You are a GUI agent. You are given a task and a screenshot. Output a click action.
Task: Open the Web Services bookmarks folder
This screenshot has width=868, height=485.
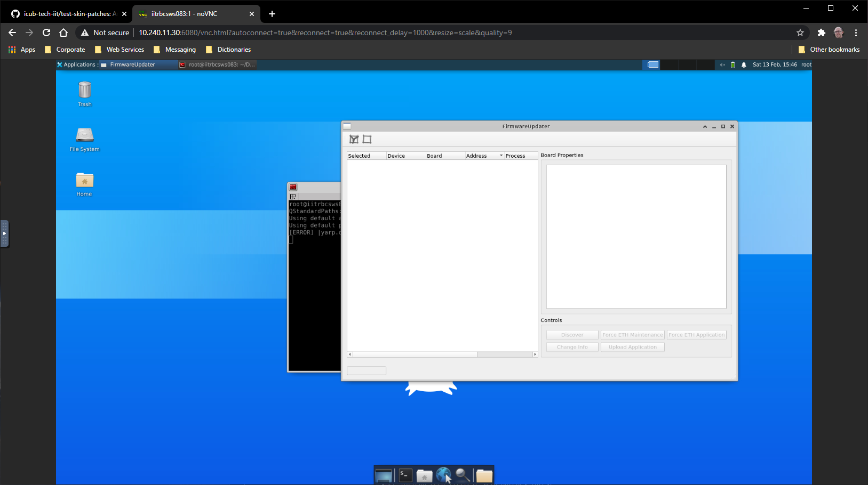[x=120, y=50]
